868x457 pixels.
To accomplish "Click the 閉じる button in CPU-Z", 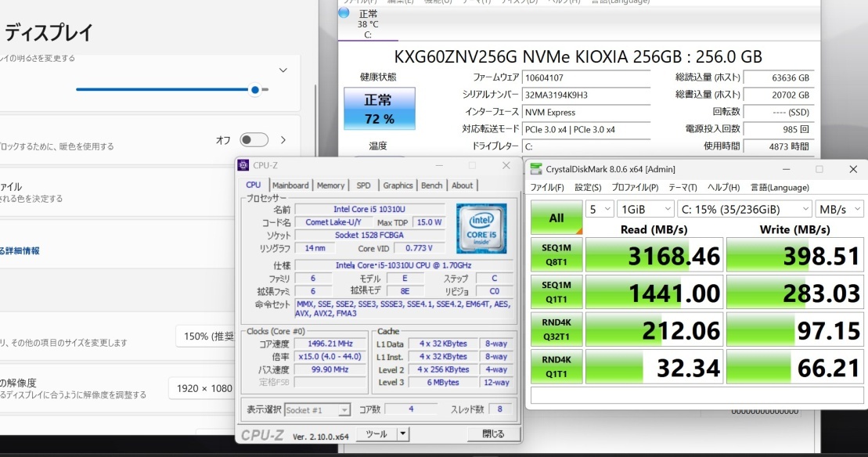I will [x=493, y=434].
